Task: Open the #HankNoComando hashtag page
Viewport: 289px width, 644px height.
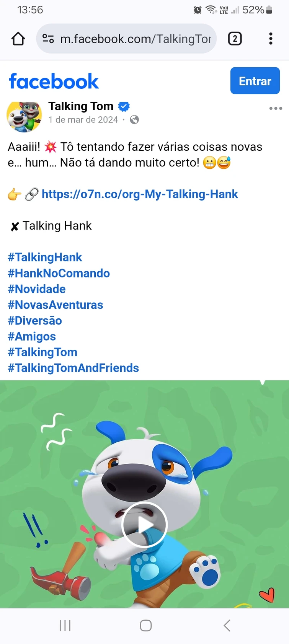Action: click(59, 273)
